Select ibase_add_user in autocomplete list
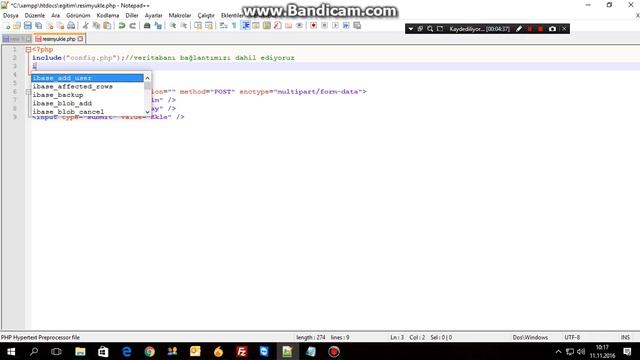 click(88, 78)
